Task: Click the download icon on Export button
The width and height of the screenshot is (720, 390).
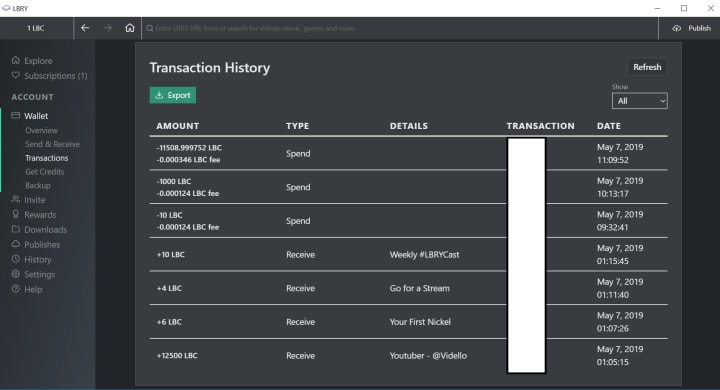Action: pos(159,95)
